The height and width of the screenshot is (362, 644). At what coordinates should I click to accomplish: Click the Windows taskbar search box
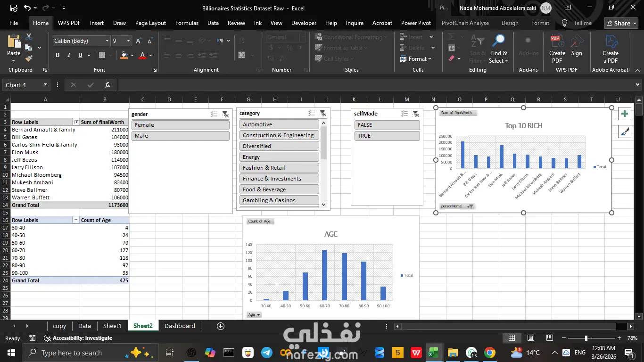(90, 353)
